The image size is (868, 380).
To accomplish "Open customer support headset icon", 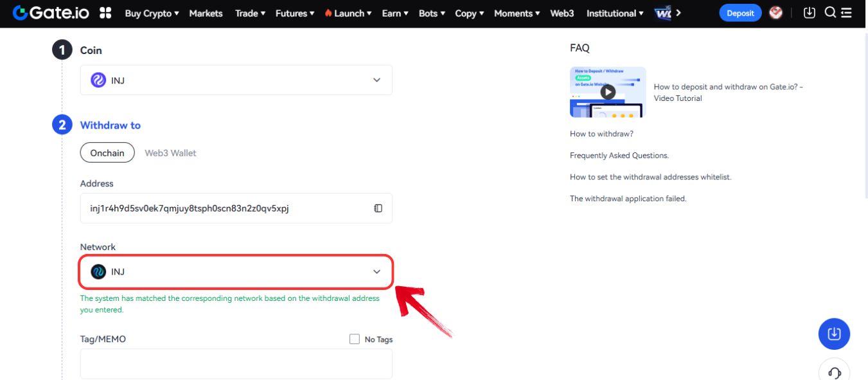I will [x=834, y=372].
